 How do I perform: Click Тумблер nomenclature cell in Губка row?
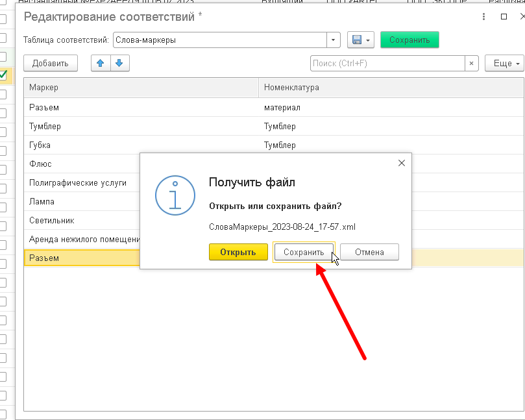(391, 145)
